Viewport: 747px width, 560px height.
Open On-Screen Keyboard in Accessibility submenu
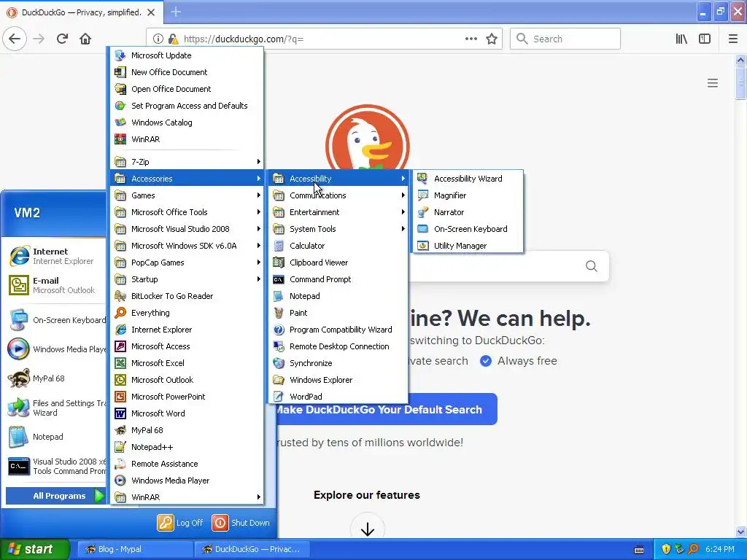pyautogui.click(x=468, y=229)
